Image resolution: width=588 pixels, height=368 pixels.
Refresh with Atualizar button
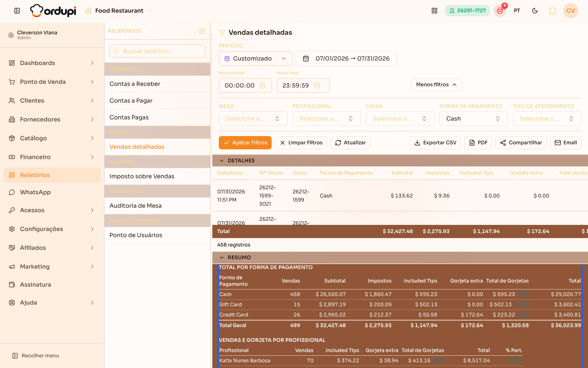click(350, 143)
